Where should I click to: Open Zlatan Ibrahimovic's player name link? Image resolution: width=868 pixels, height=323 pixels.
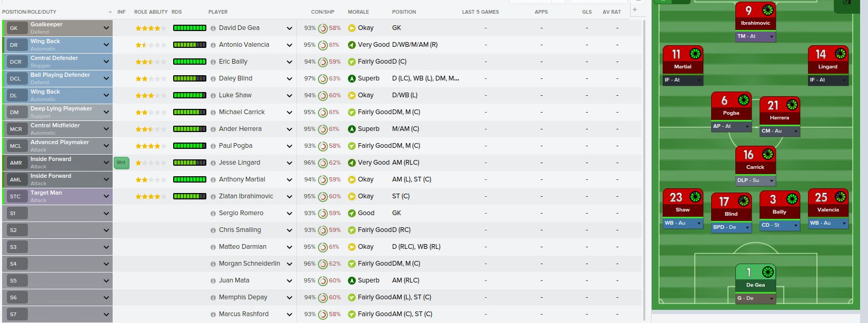tap(246, 196)
